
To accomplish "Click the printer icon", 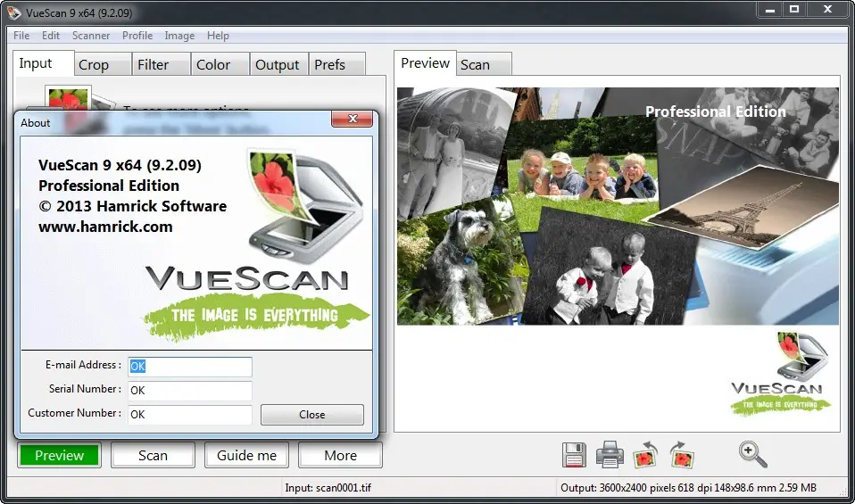I will coord(610,454).
